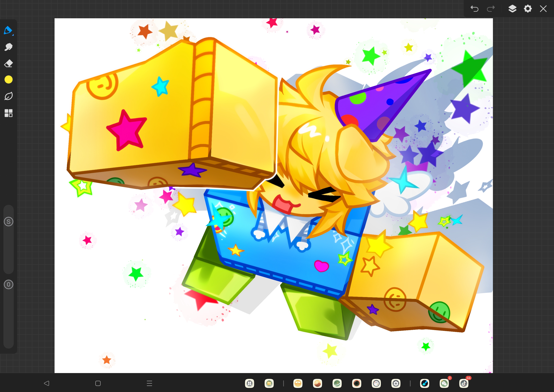Open the system Settings app in dock

(x=396, y=383)
